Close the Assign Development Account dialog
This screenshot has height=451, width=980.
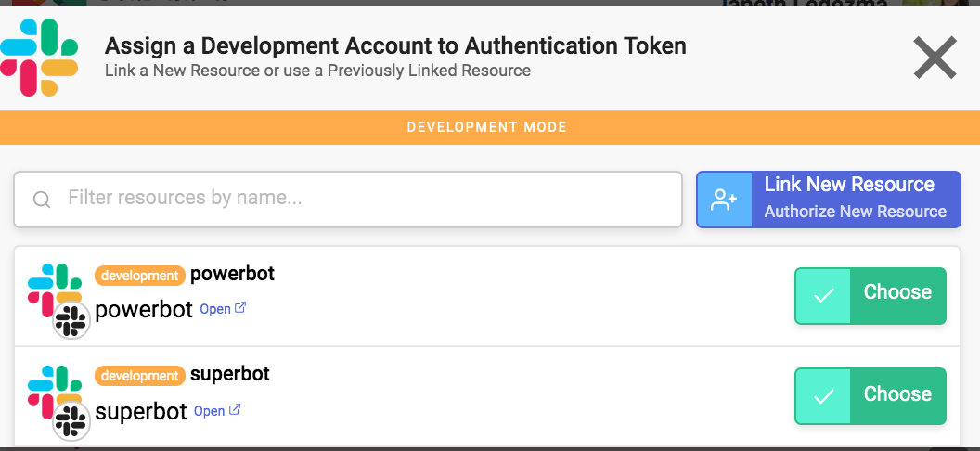point(935,58)
